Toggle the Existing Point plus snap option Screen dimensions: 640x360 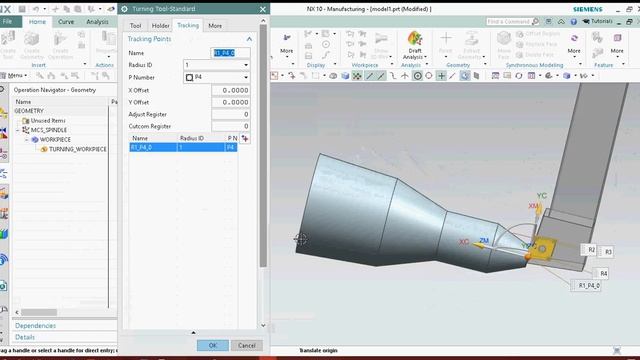[x=441, y=76]
